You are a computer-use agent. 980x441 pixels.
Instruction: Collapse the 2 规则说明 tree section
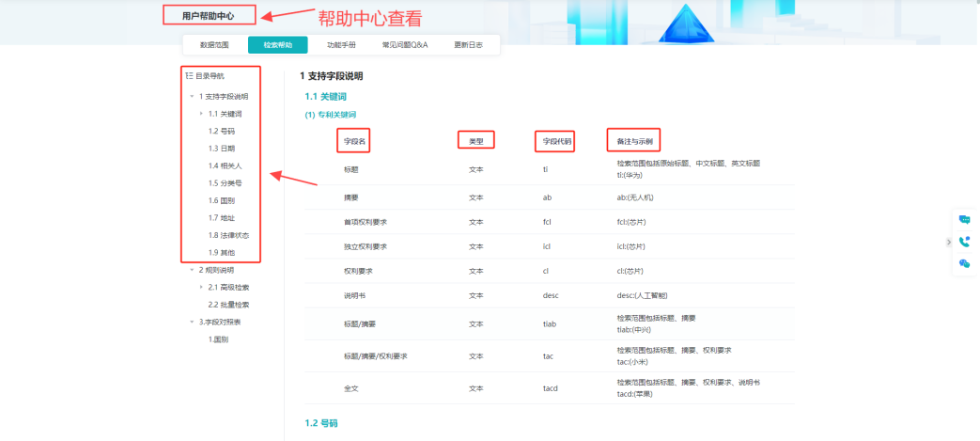[x=192, y=270]
